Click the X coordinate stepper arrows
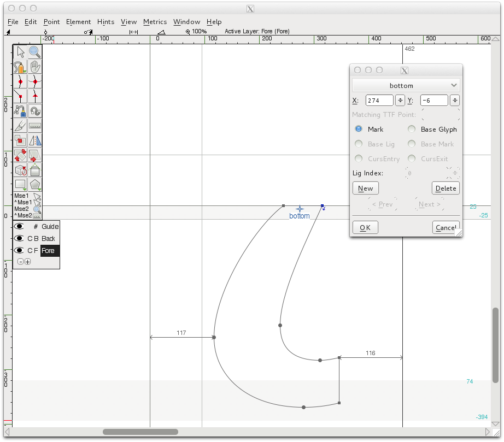The width and height of the screenshot is (504, 442). coord(400,101)
